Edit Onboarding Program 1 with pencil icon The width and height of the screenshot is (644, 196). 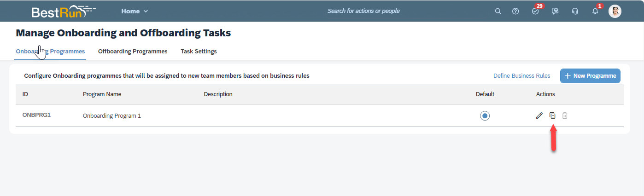[x=539, y=115]
